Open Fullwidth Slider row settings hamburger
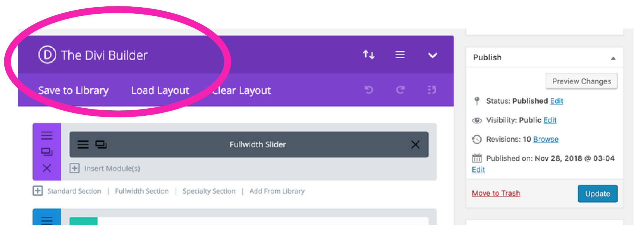The height and width of the screenshot is (230, 644). click(x=83, y=144)
